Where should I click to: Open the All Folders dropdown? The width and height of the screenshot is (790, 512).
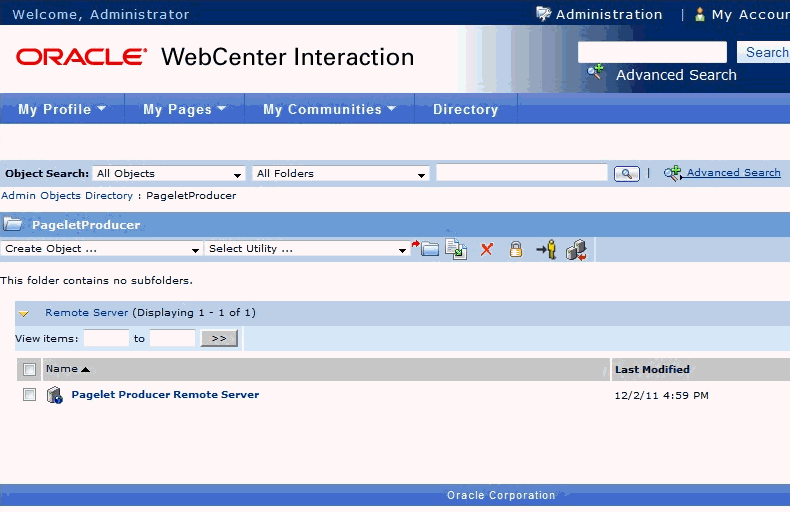coord(341,174)
